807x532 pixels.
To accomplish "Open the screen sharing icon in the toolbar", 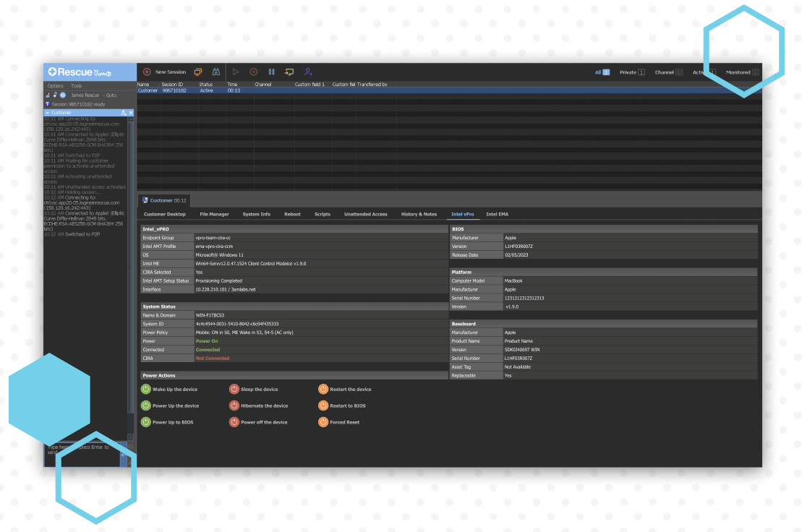I will click(x=197, y=72).
